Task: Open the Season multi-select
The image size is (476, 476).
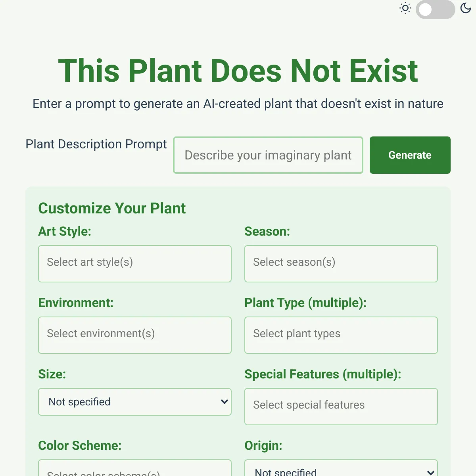Action: (341, 264)
